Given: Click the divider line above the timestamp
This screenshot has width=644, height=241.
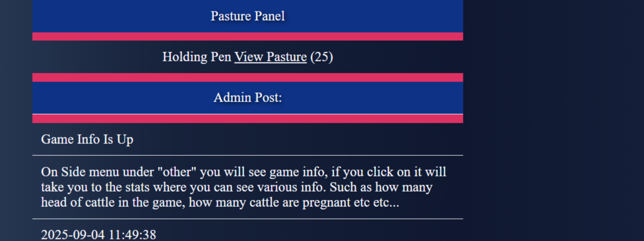Looking at the screenshot, I should [x=247, y=219].
